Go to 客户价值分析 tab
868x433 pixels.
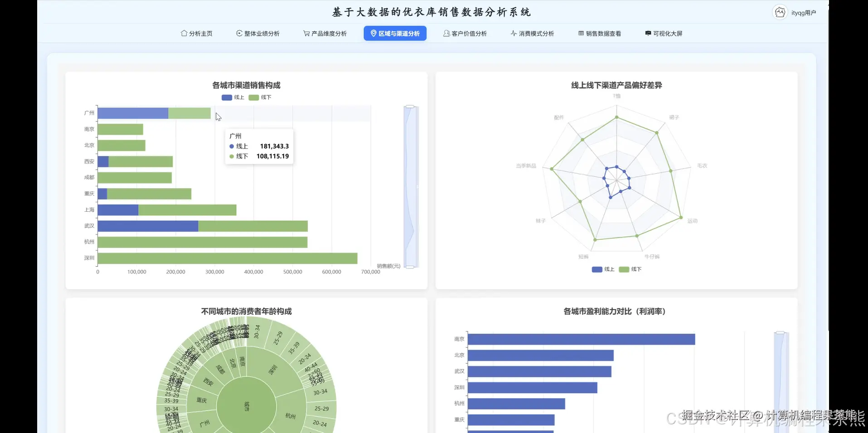click(x=465, y=33)
